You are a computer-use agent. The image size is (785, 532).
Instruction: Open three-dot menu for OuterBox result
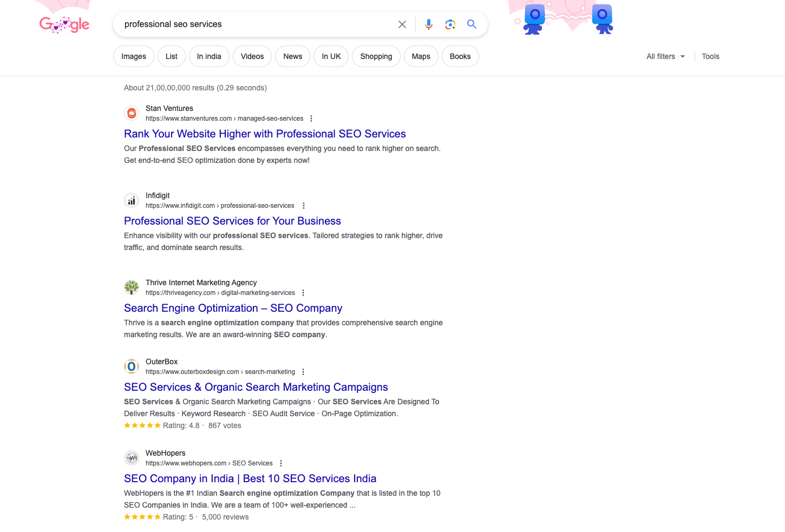click(303, 372)
